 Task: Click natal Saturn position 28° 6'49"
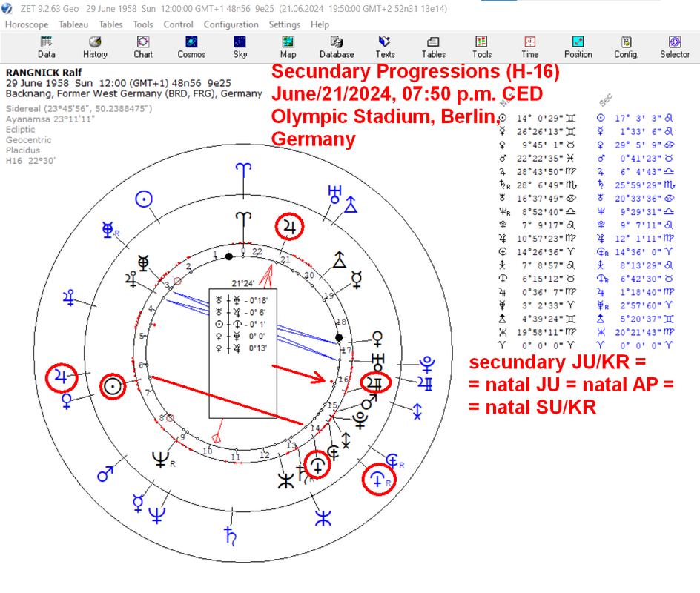click(x=540, y=185)
